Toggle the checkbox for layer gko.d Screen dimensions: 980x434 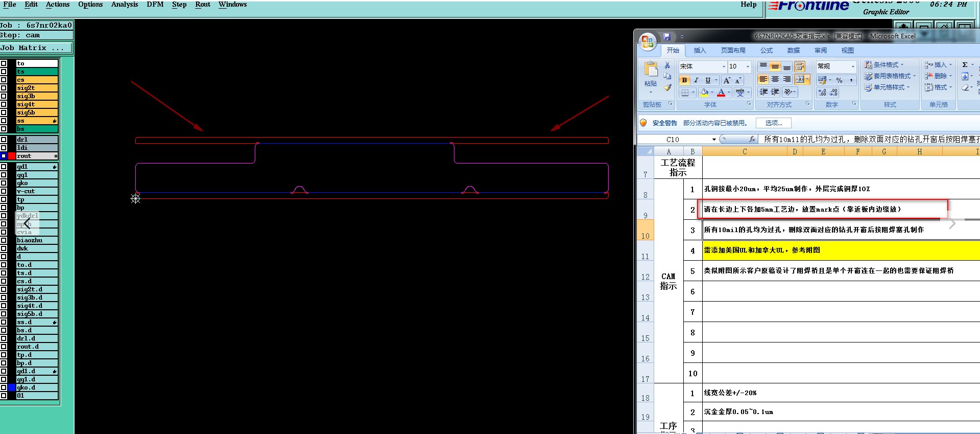[x=4, y=387]
